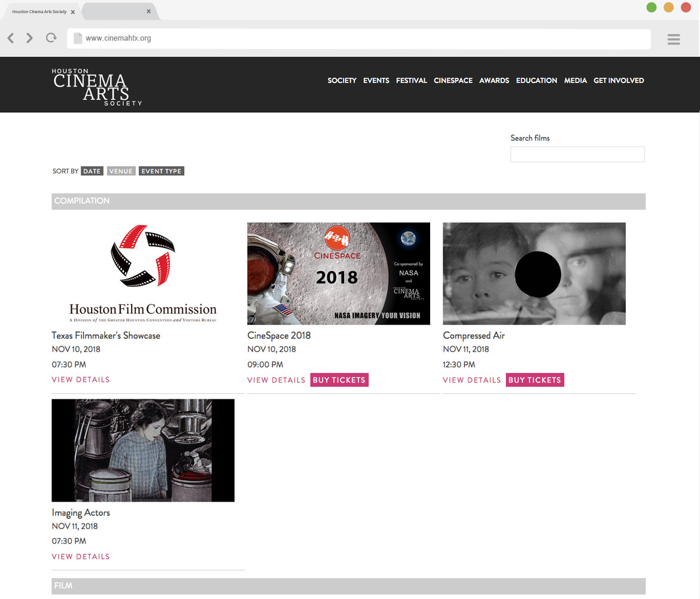Reload the page with the refresh icon

click(x=51, y=38)
